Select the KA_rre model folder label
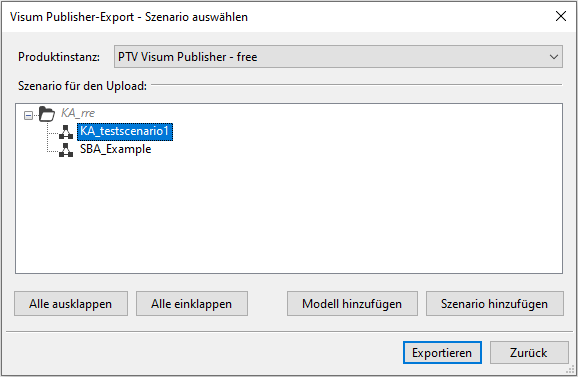This screenshot has width=578, height=377. pyautogui.click(x=78, y=113)
